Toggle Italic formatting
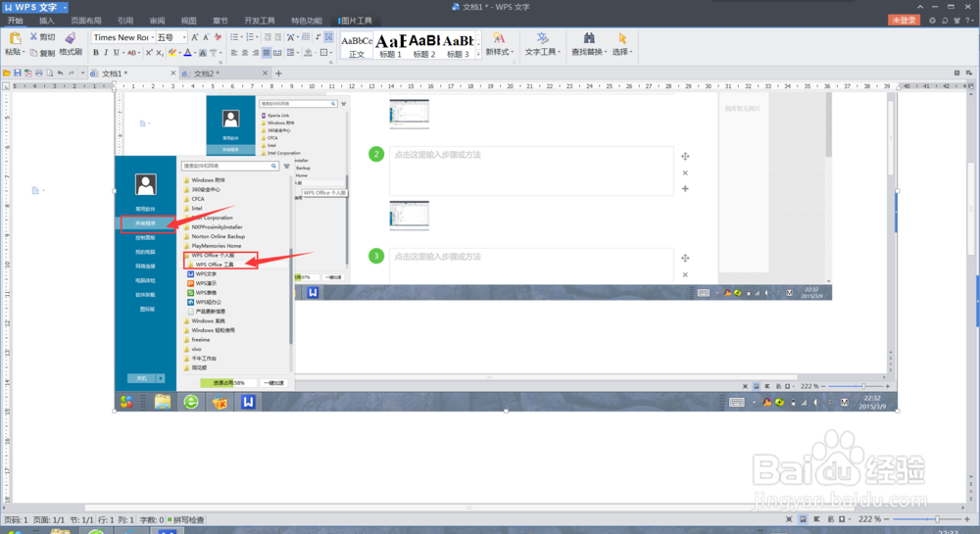Screen dimensions: 980x534 coord(106,53)
